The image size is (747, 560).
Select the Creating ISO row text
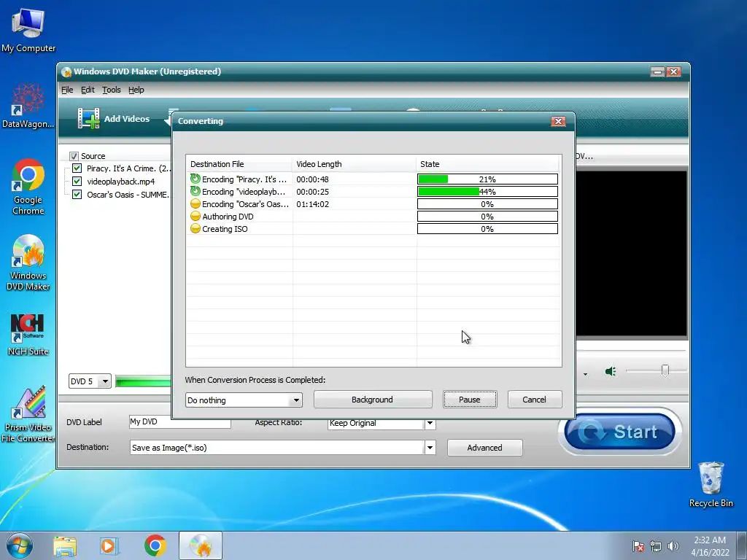(x=225, y=229)
